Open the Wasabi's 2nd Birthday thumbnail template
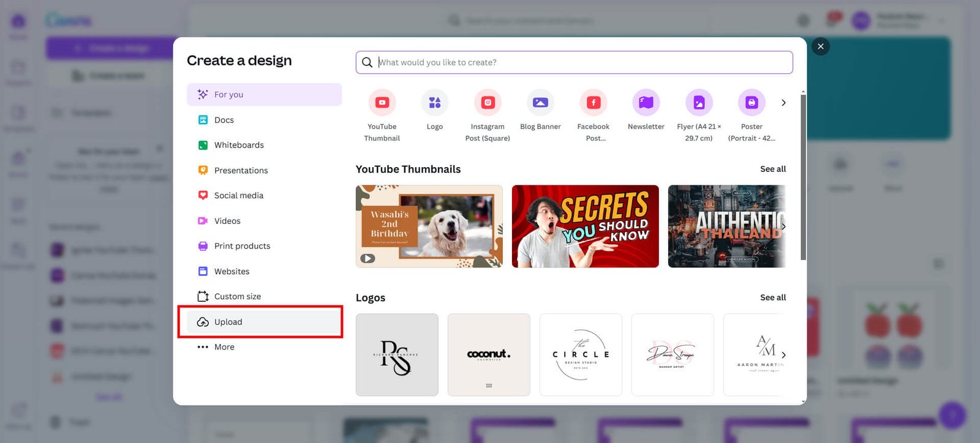Image resolution: width=980 pixels, height=443 pixels. tap(429, 226)
